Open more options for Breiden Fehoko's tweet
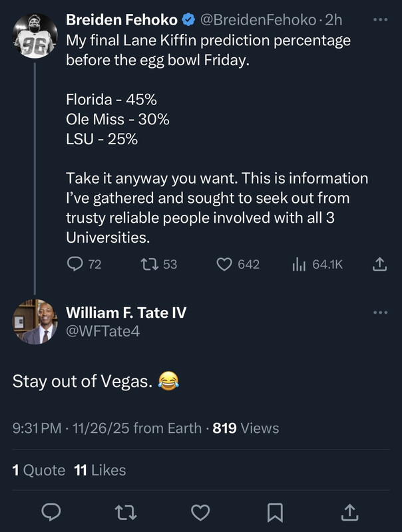Screen dimensions: 402x532 tap(380, 21)
